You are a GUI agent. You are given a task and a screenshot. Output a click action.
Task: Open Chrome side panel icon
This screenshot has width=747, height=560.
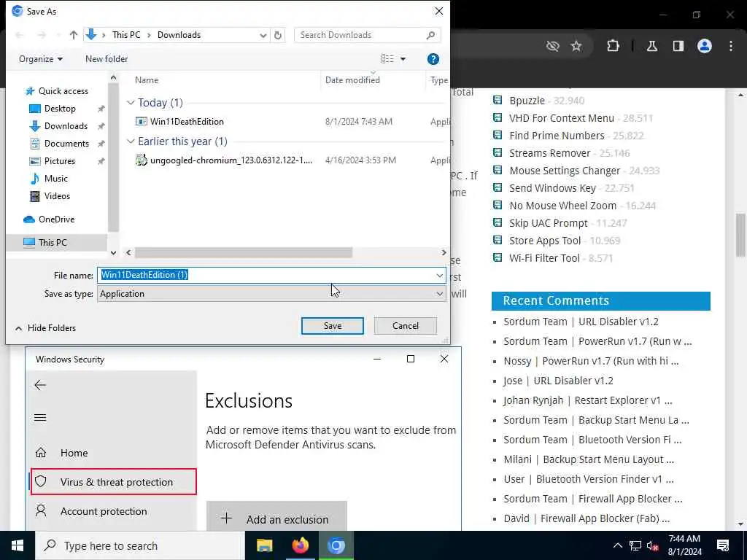click(678, 46)
